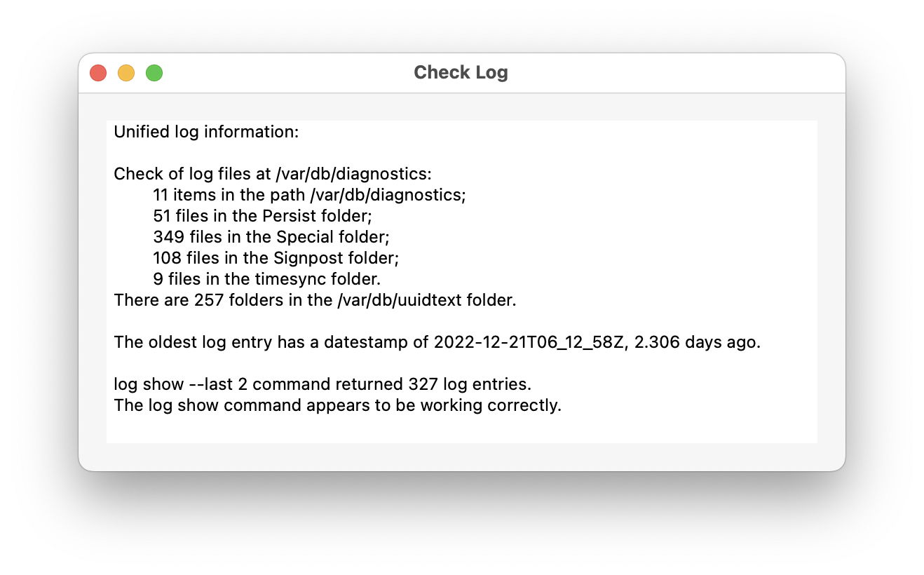
Task: Click the uuidtext folders count line
Action: coord(315,301)
